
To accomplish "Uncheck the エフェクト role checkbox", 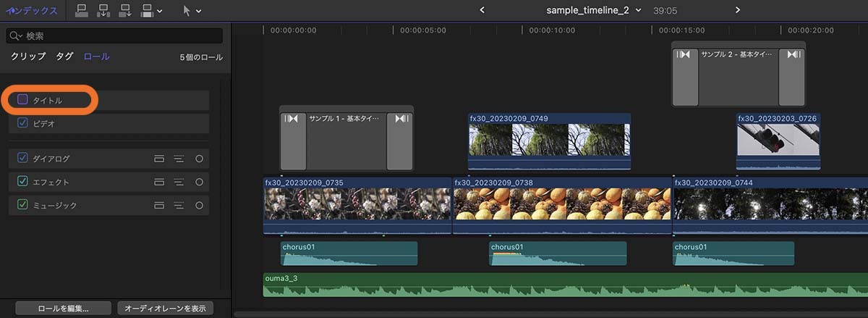I will coord(22,181).
